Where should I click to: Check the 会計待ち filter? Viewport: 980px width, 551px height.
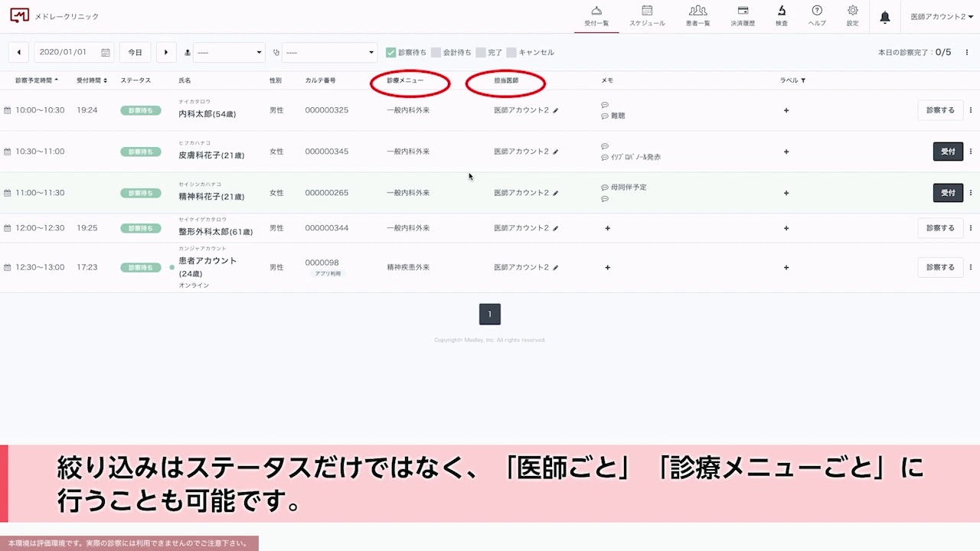point(436,52)
